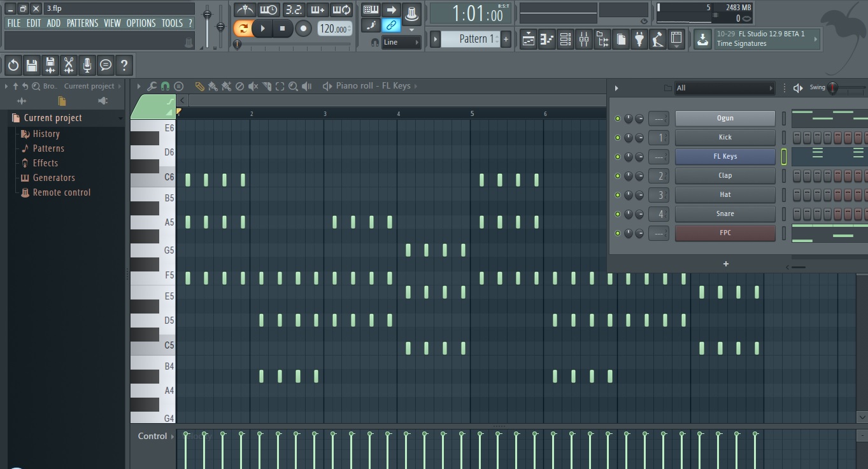Open the Channel rack view icon

click(566, 40)
